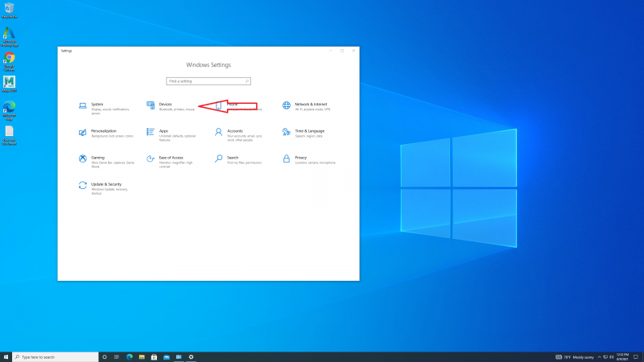Open the Devices settings category
The image size is (644, 362).
[x=171, y=107]
